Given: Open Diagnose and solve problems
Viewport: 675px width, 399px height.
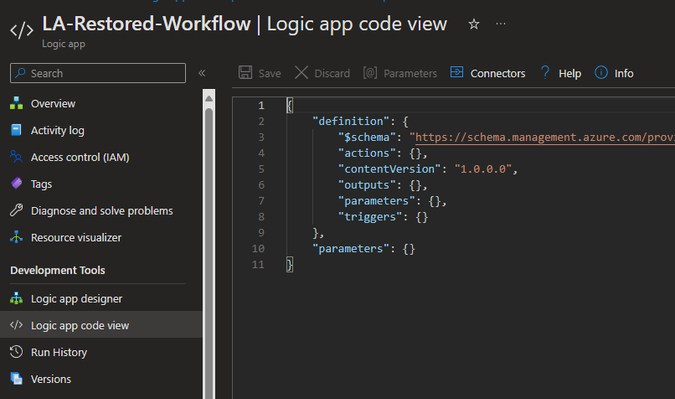Looking at the screenshot, I should click(x=101, y=210).
